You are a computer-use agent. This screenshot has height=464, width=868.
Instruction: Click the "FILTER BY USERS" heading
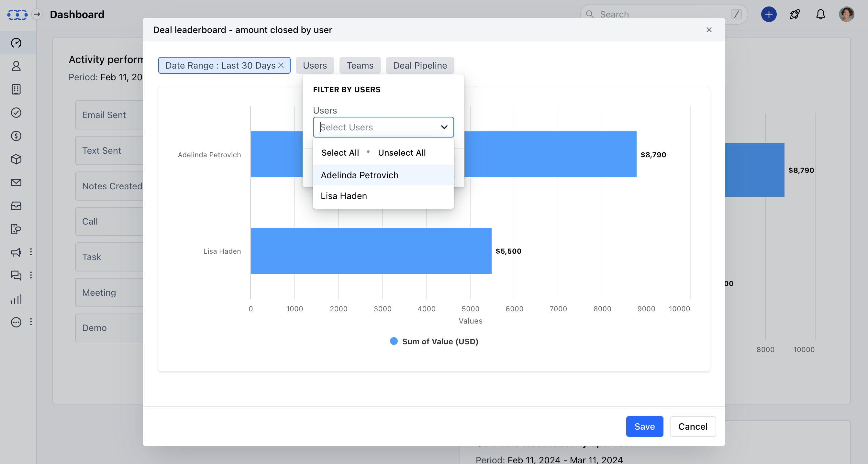pyautogui.click(x=346, y=90)
